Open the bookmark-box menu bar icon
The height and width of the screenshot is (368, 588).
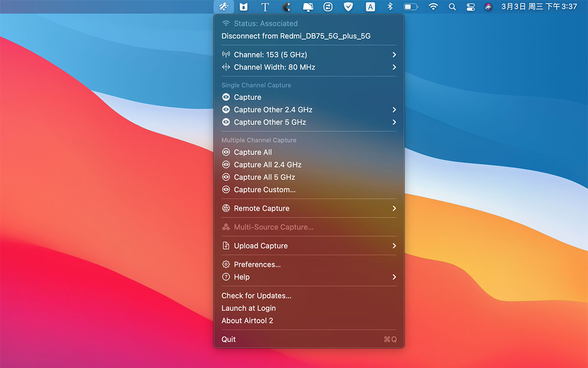pos(244,7)
